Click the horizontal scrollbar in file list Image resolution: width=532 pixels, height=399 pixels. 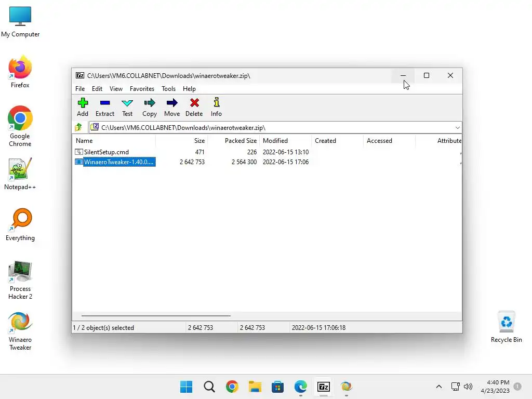click(156, 315)
